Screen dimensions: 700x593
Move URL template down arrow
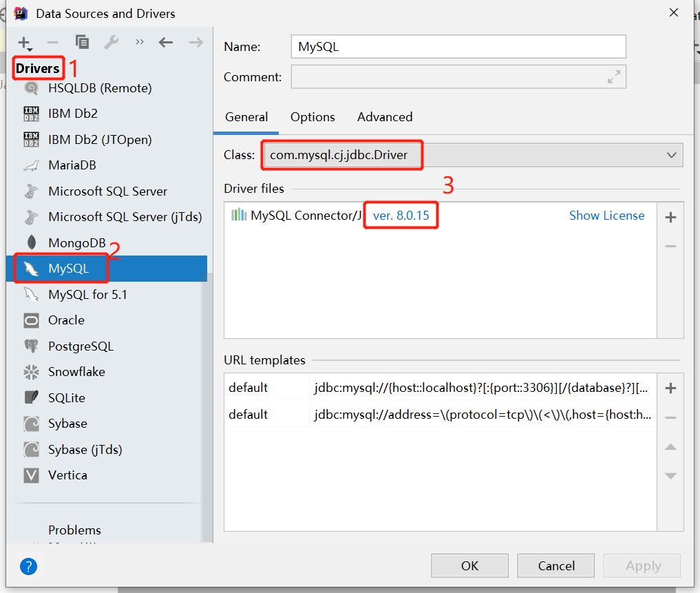pyautogui.click(x=670, y=476)
